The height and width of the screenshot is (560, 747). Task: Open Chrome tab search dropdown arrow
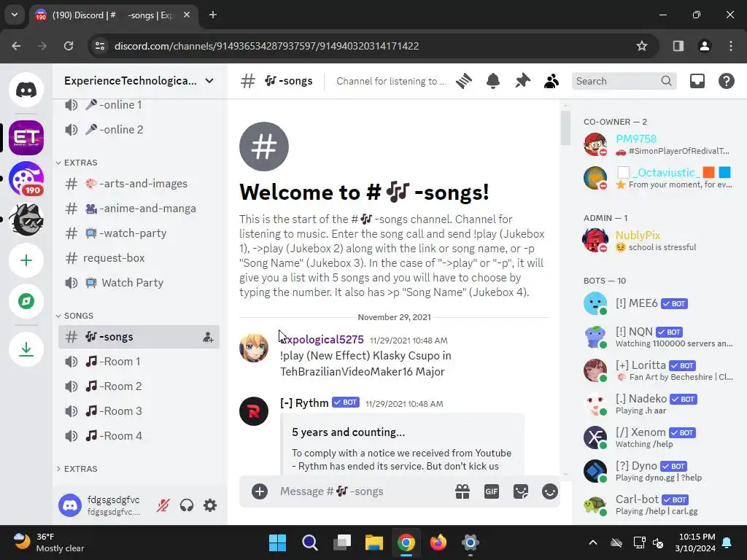[15, 15]
